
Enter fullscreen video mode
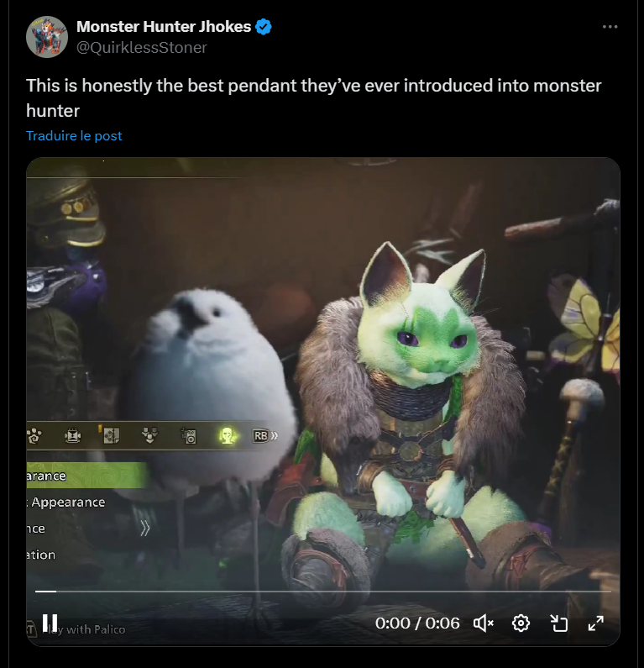coord(596,623)
